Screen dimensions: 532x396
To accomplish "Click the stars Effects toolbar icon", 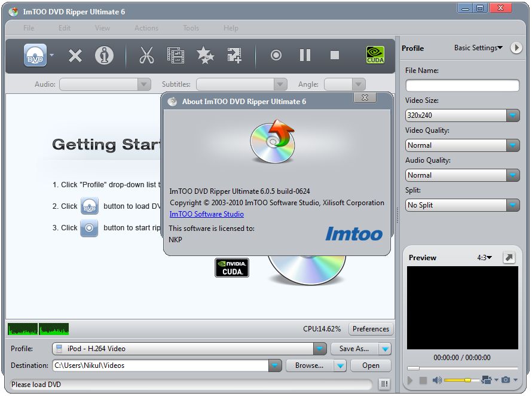I will click(x=205, y=56).
